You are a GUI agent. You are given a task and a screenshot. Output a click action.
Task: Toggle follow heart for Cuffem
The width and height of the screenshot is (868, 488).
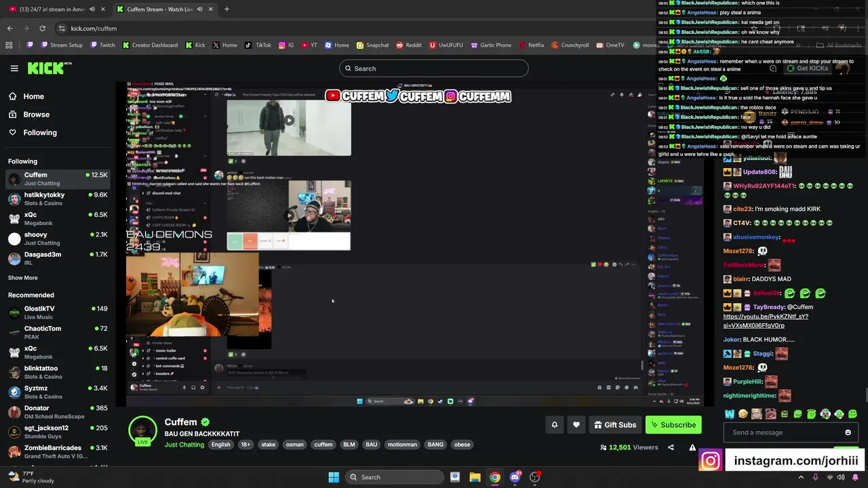[576, 425]
